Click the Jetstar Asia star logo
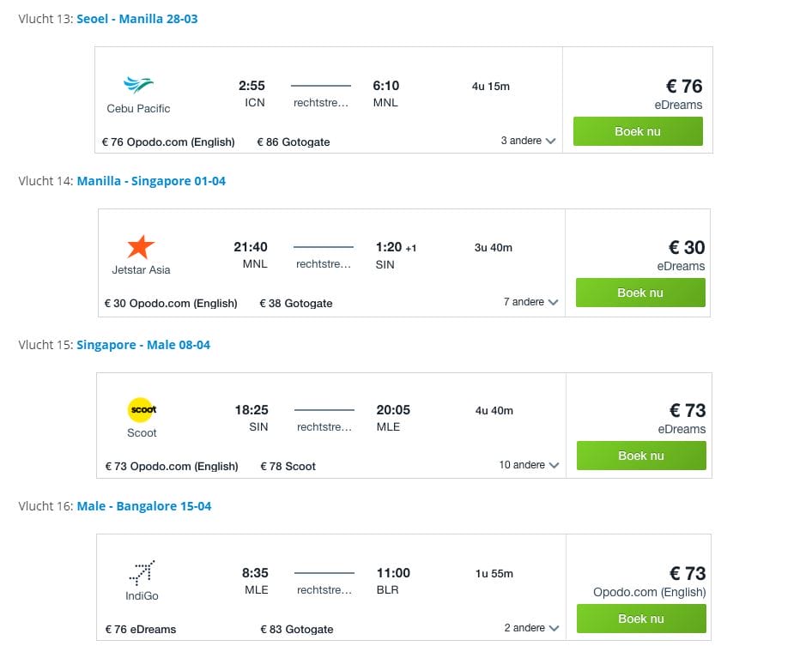The image size is (812, 658). click(x=141, y=247)
